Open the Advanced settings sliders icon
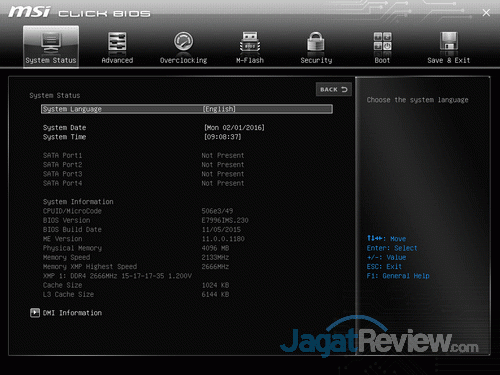 [117, 42]
